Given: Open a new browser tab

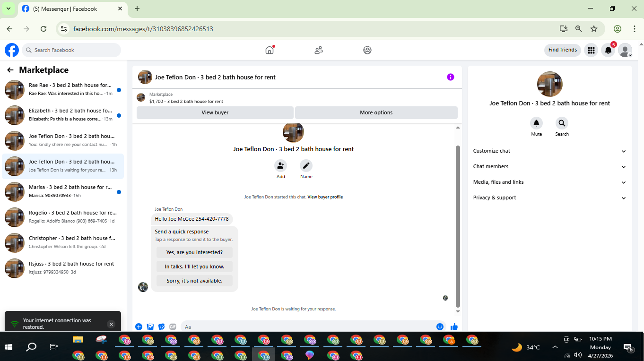Looking at the screenshot, I should [137, 9].
